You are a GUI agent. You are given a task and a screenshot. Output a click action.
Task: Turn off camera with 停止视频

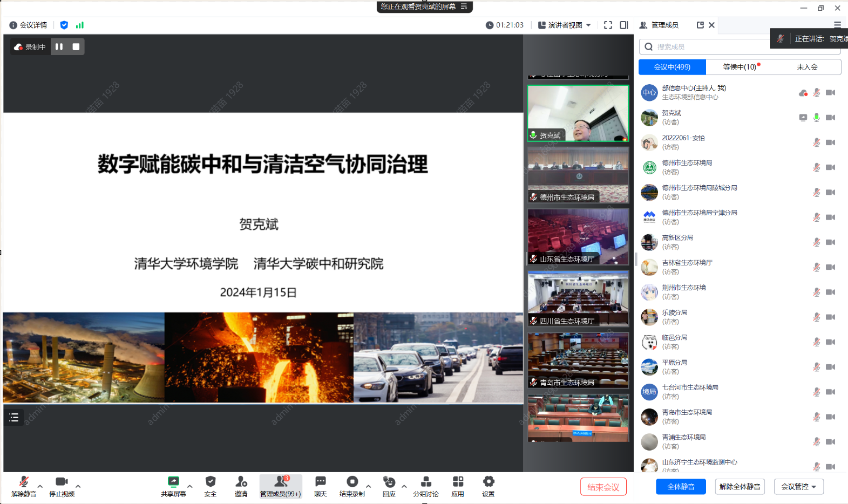62,482
